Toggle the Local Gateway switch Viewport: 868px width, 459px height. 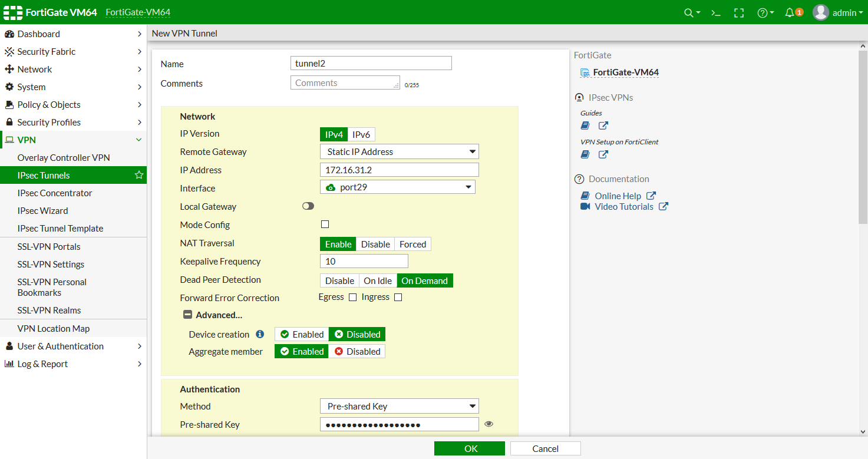[x=308, y=206]
